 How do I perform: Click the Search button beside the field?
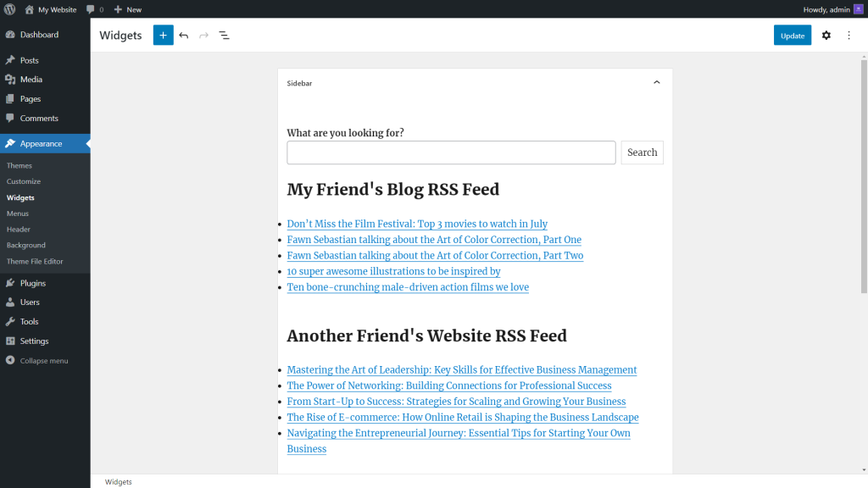[642, 152]
